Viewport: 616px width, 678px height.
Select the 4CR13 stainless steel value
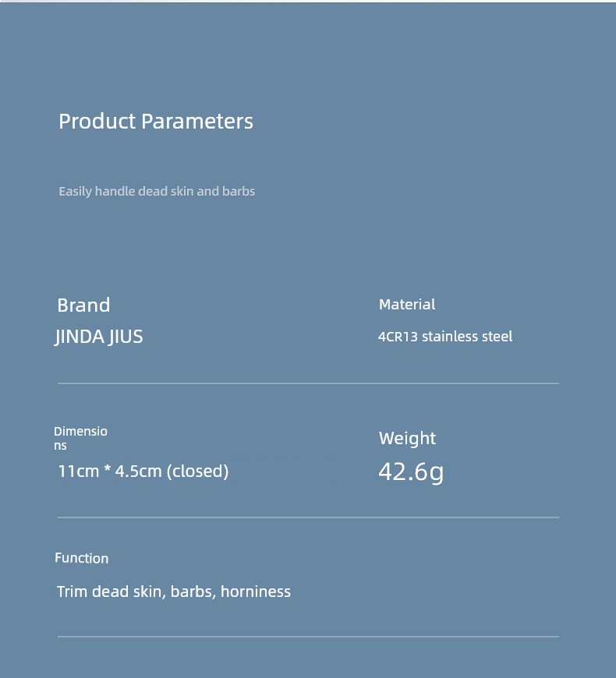pyautogui.click(x=445, y=337)
